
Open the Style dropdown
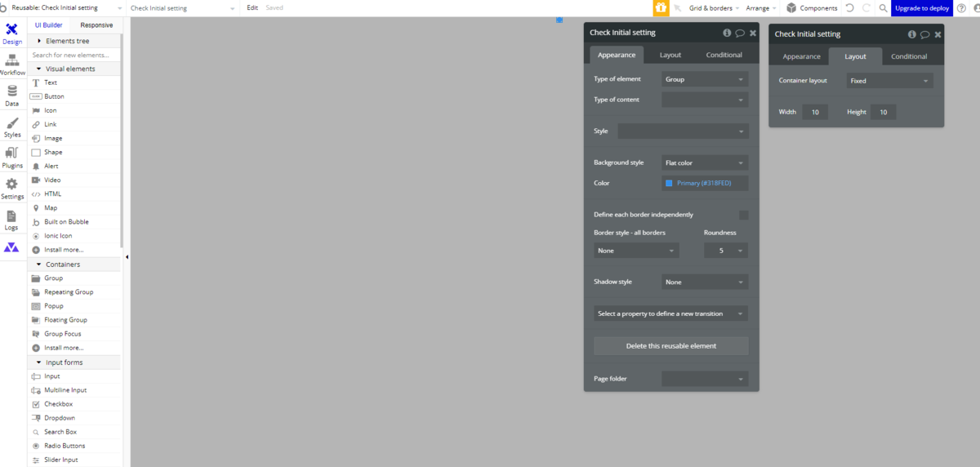click(x=683, y=131)
